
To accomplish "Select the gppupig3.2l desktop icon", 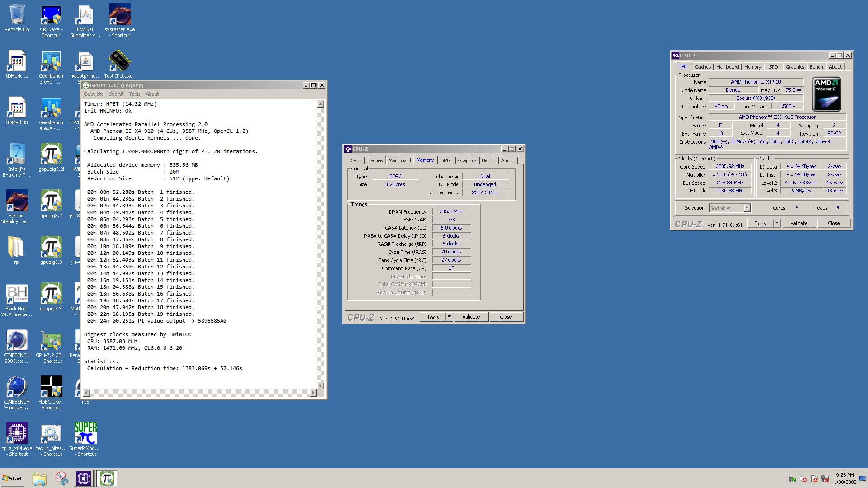I will coord(51,158).
